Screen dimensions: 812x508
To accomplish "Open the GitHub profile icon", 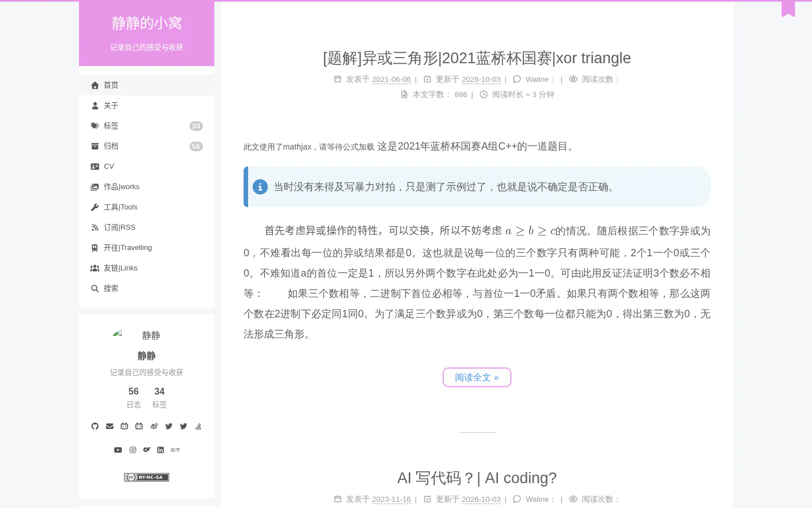I will (x=95, y=426).
